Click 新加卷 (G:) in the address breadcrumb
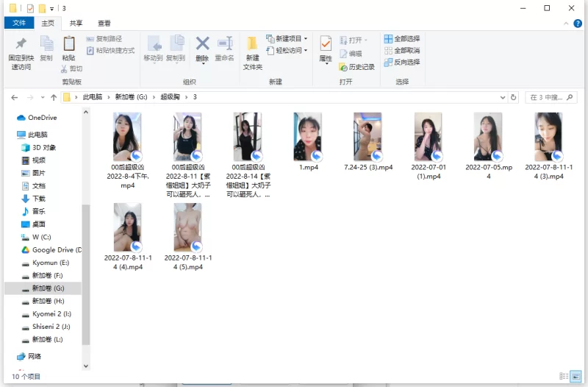Viewport: 588px width, 387px height. [x=132, y=97]
